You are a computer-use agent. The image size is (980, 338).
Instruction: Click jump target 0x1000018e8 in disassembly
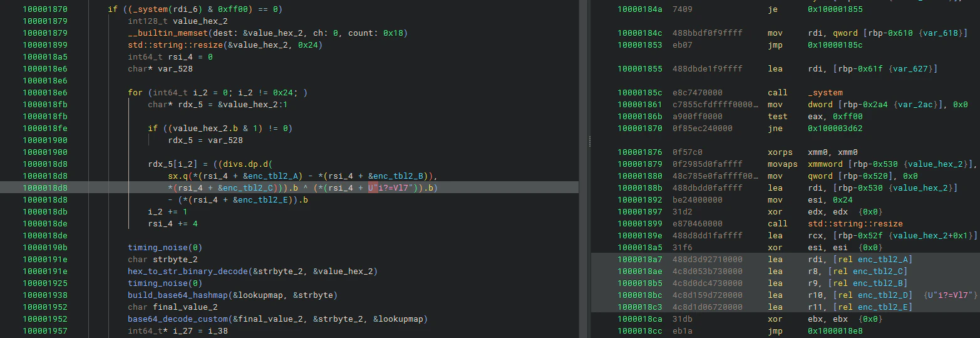click(x=835, y=331)
